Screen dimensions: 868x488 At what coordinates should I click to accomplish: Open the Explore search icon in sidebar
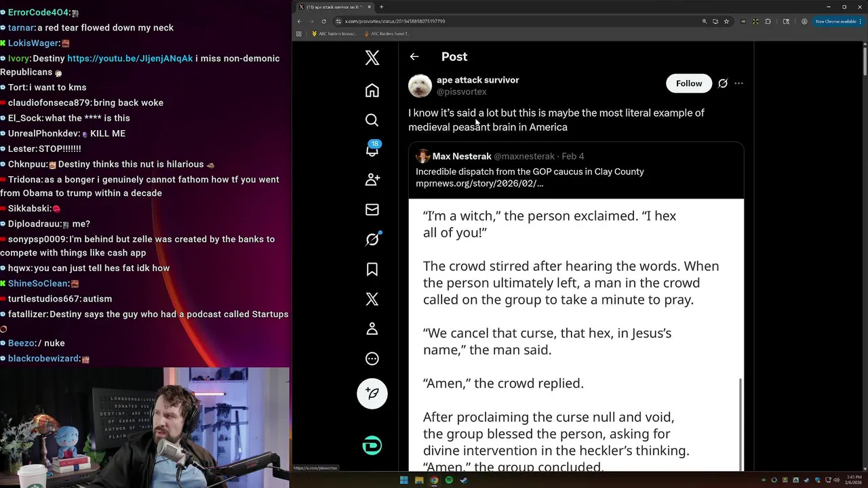point(372,120)
